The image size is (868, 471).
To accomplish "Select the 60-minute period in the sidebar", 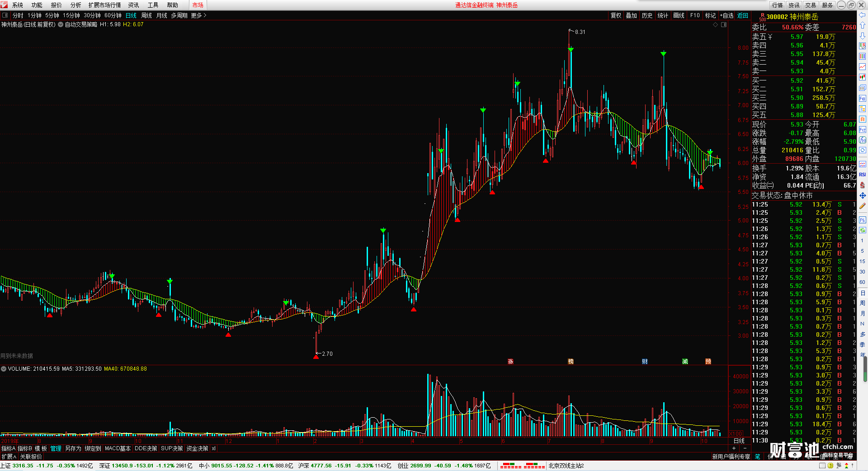I will coord(862,282).
